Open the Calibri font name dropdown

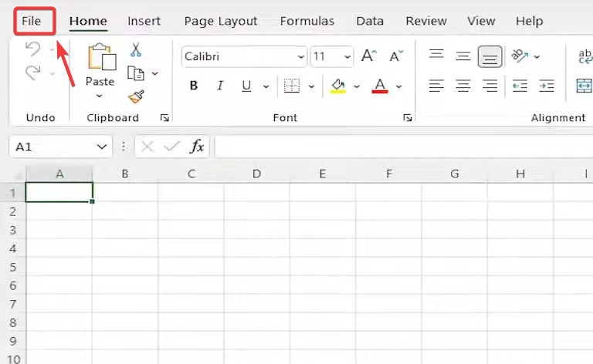click(x=300, y=57)
